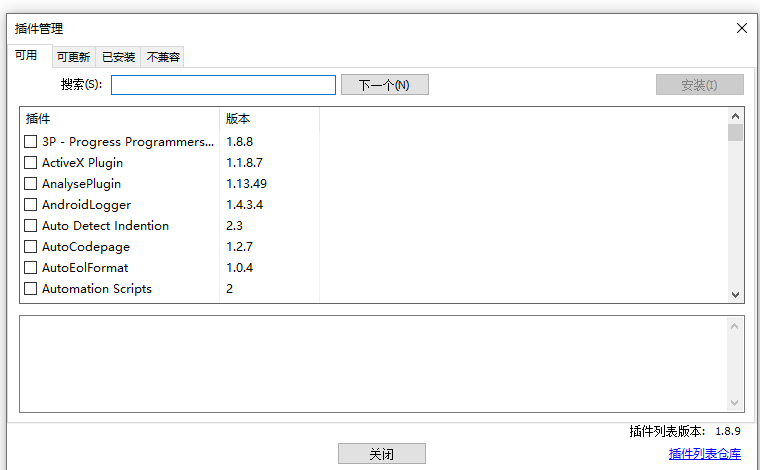Click the 关闭 button
Screen dimensions: 760x470
[x=382, y=454]
